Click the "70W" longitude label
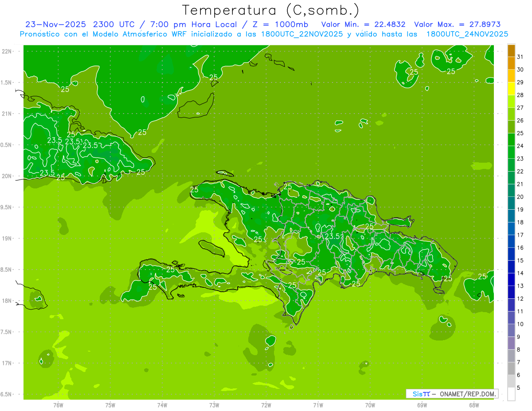Image resolution: width=532 pixels, height=411 pixels. tap(370, 405)
